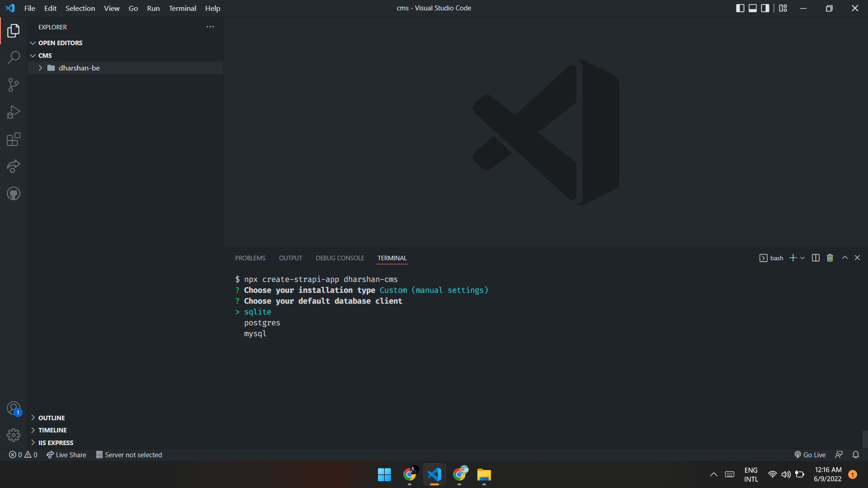Click the new terminal plus icon
868x488 pixels.
(x=793, y=258)
